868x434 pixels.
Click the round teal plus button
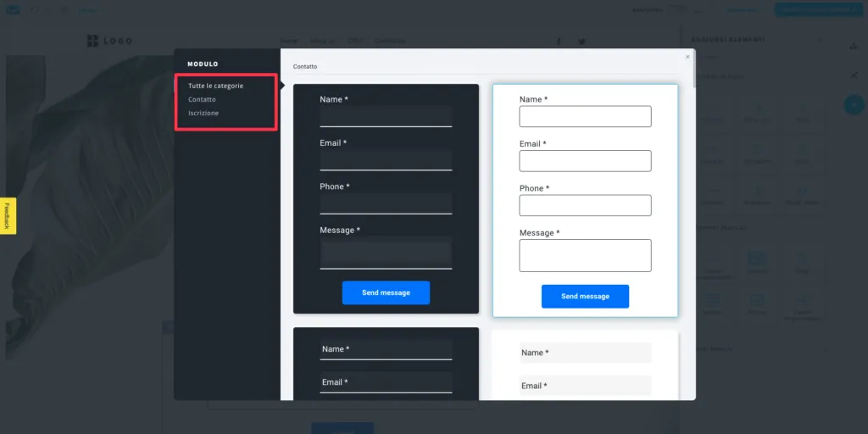854,104
